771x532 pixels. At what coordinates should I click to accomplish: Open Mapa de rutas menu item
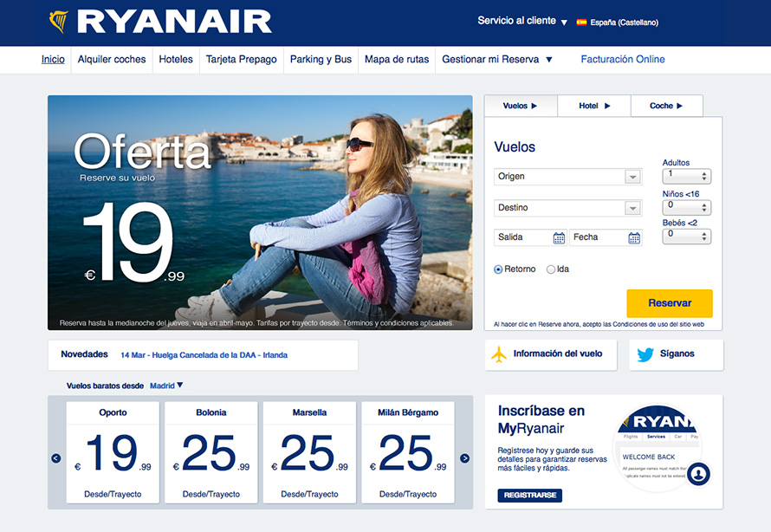point(396,60)
